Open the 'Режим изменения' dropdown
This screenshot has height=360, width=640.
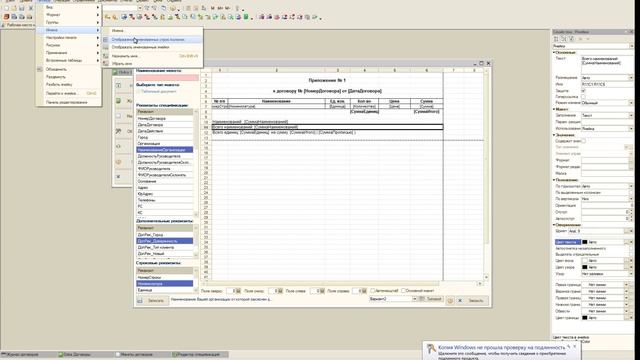(x=631, y=103)
